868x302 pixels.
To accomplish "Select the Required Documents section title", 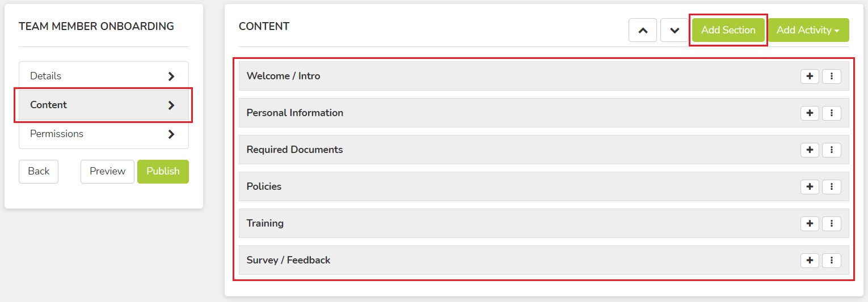I will (294, 150).
